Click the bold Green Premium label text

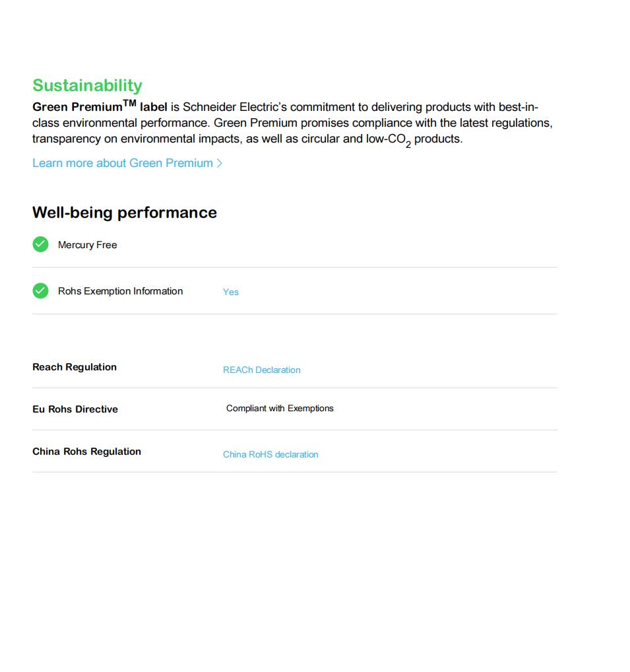[x=77, y=108]
